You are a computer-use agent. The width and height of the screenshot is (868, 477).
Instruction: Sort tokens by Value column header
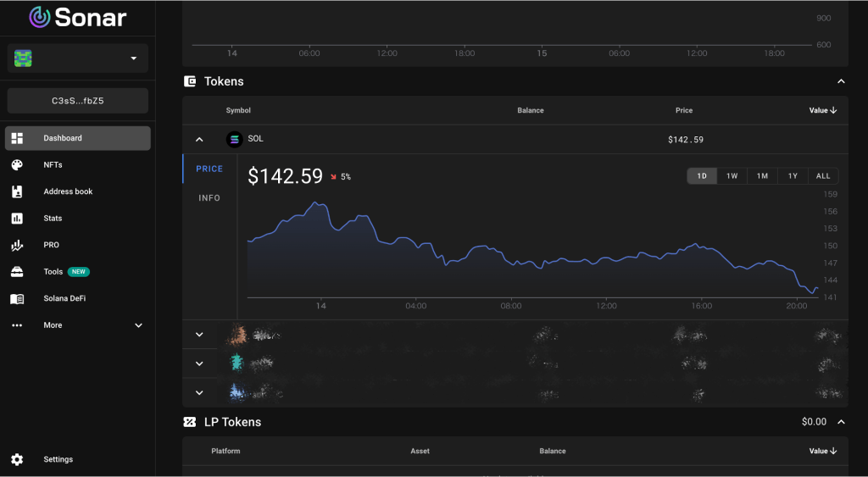click(x=823, y=110)
